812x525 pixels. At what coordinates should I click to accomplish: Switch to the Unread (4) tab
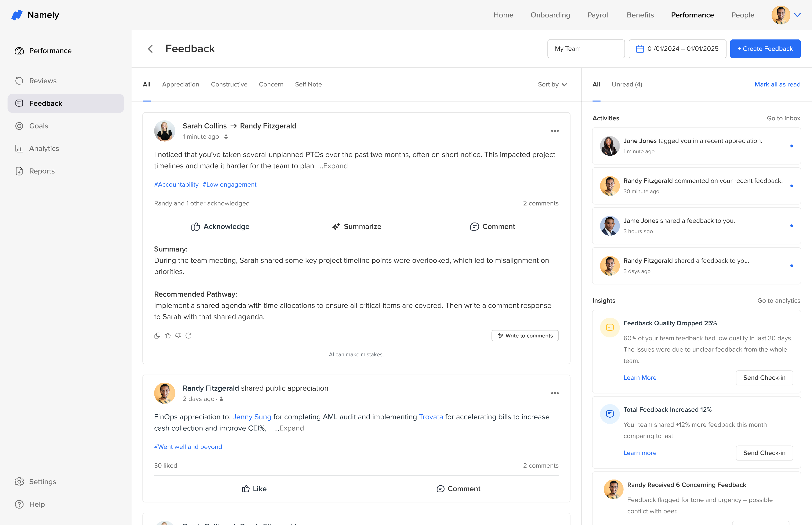pos(627,84)
